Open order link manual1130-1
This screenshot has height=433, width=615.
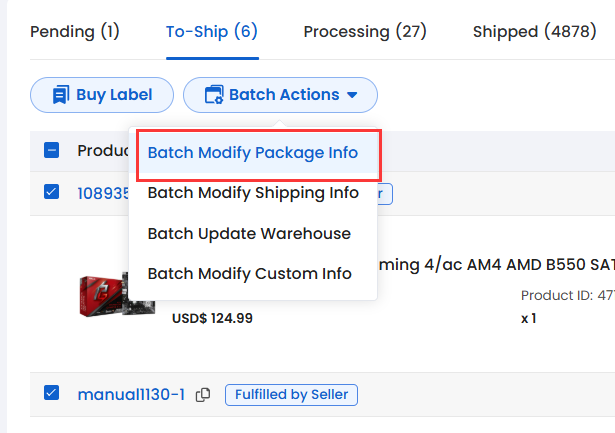pyautogui.click(x=131, y=395)
